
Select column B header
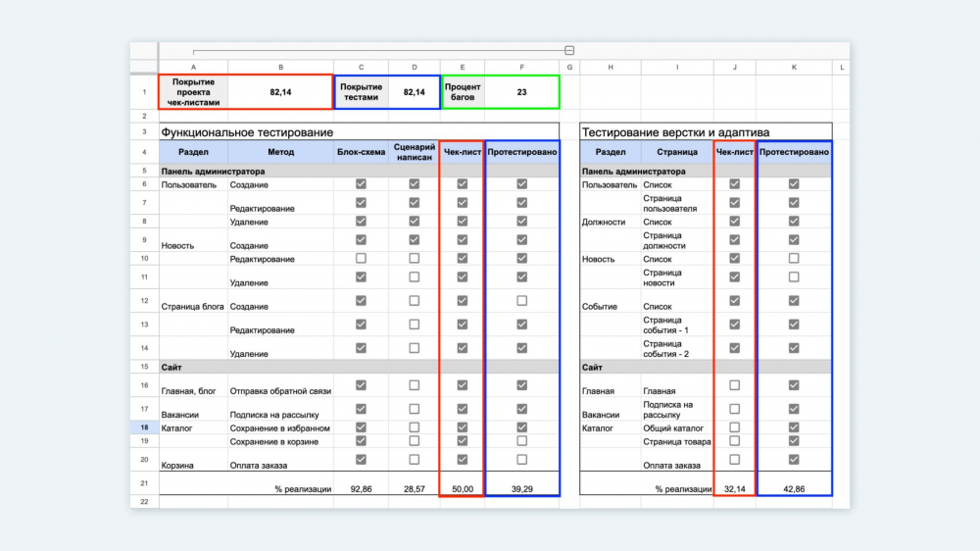280,67
